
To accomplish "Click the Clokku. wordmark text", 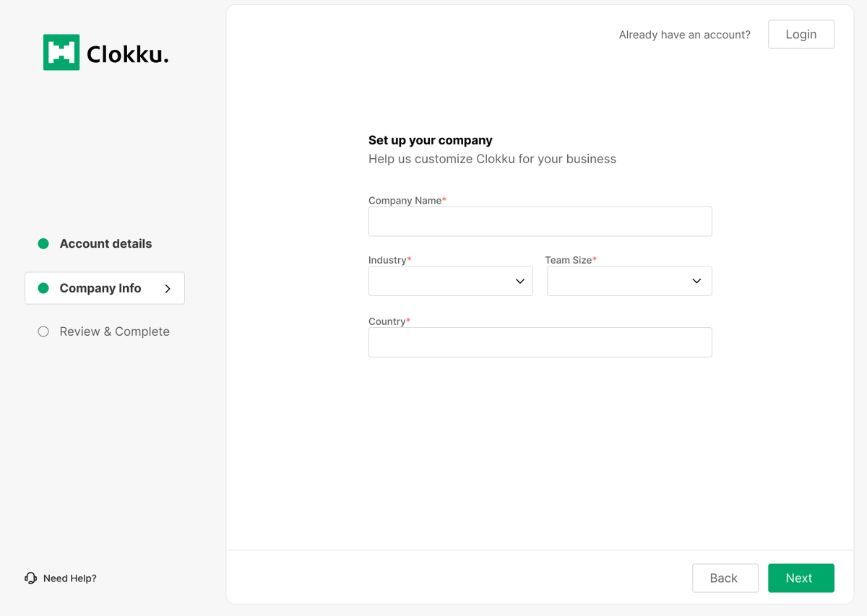I will 127,54.
